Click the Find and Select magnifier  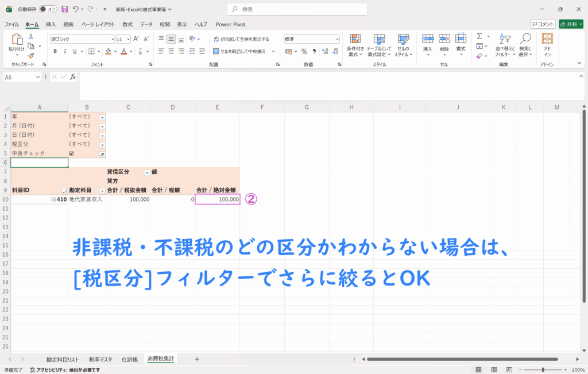[x=525, y=44]
